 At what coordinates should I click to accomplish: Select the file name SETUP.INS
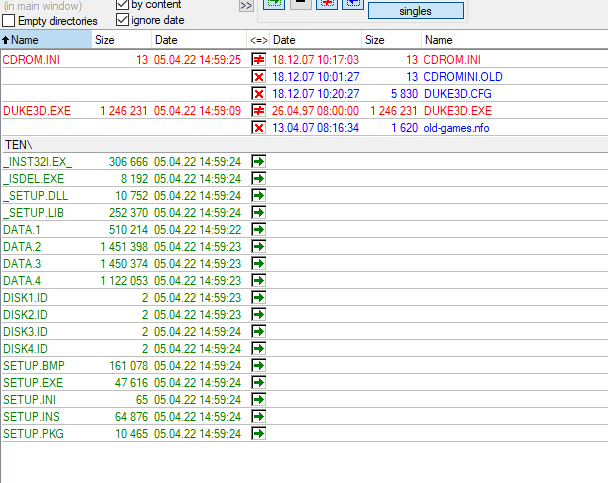tap(31, 417)
